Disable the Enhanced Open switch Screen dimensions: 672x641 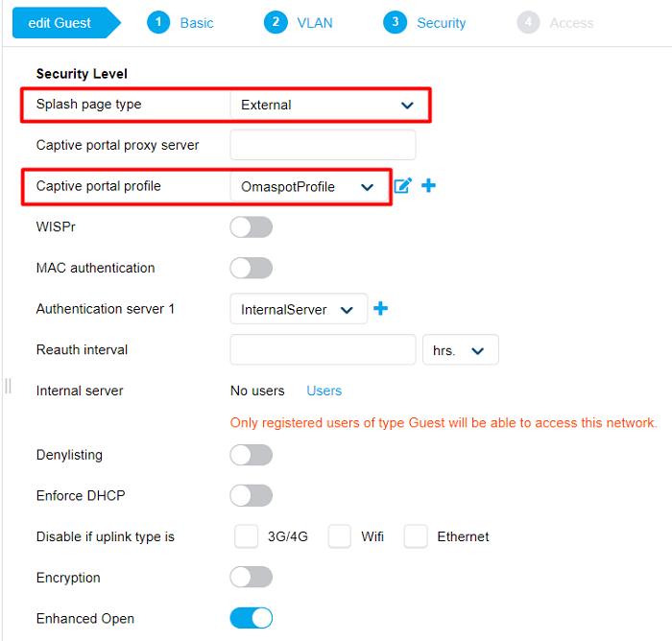(251, 618)
